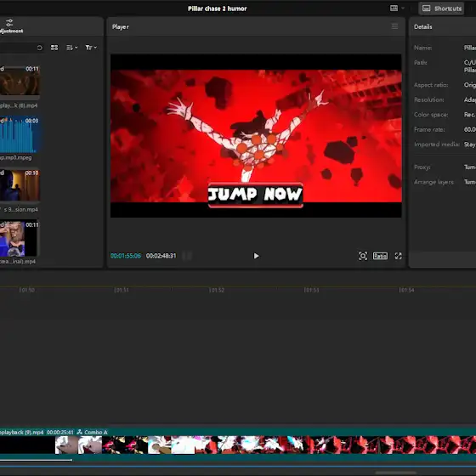Click the Combo A effect icon on clip

tap(80, 432)
